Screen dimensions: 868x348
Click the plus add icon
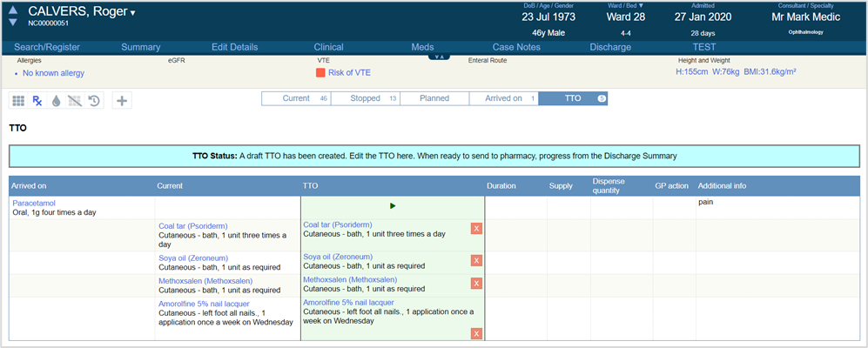pyautogui.click(x=122, y=101)
